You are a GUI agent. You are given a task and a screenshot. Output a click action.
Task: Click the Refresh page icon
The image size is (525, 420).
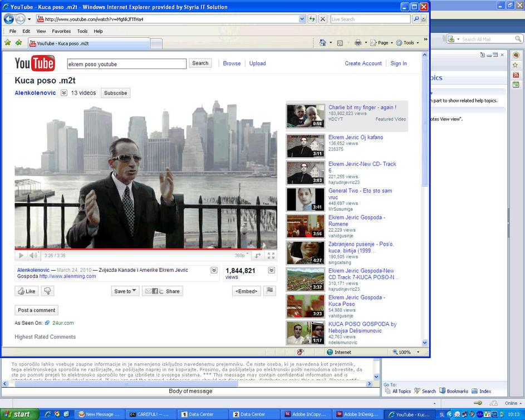312,19
